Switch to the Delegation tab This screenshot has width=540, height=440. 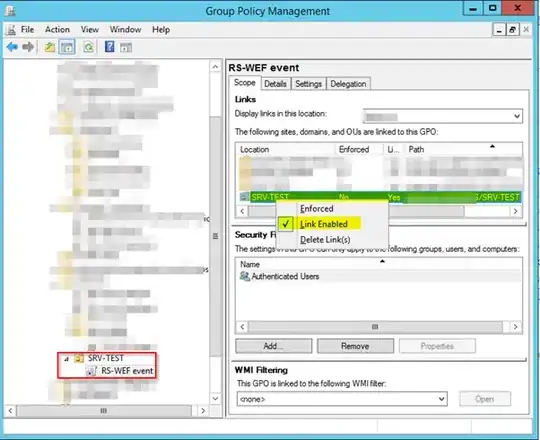tap(348, 84)
